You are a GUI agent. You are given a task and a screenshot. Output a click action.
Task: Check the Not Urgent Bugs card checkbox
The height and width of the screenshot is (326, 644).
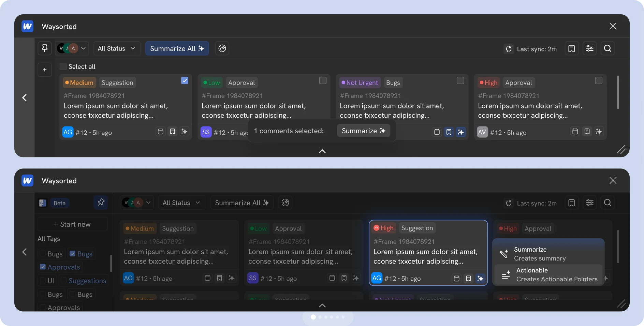(460, 80)
